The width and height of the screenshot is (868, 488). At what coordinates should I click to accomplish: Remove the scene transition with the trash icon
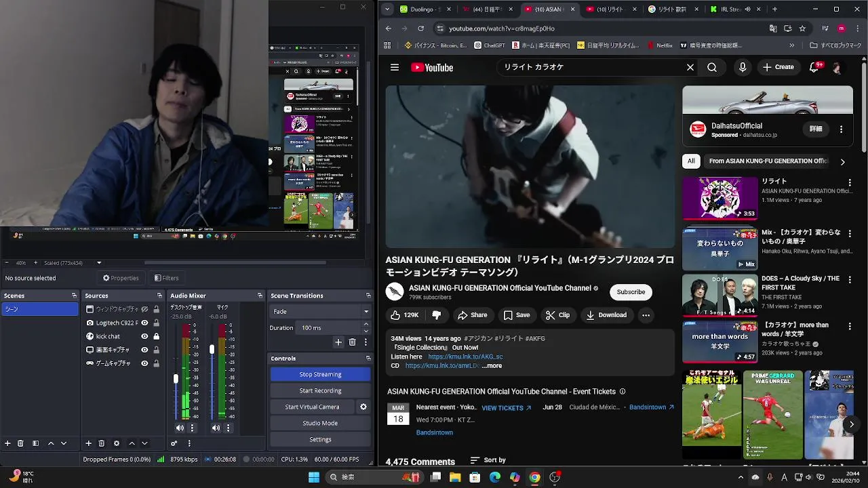[x=352, y=342]
